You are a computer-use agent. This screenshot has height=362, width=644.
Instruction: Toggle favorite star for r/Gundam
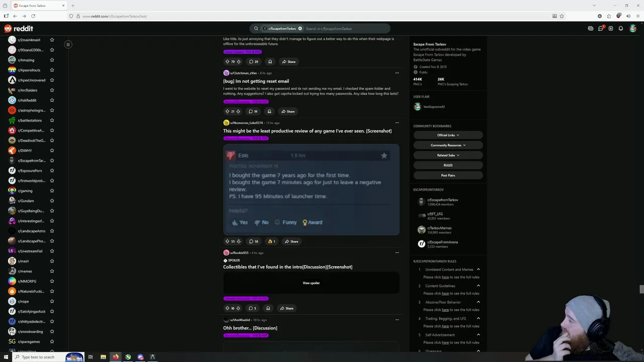click(52, 201)
